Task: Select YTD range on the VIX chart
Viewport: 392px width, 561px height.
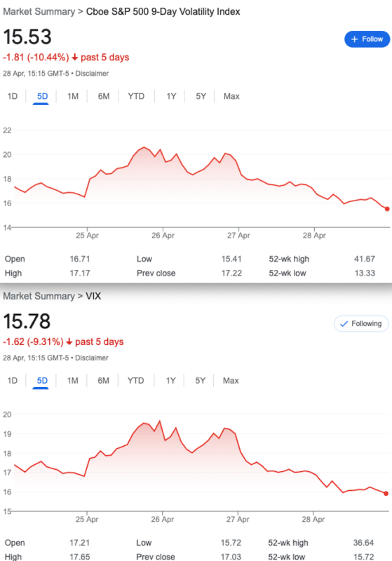Action: (136, 380)
